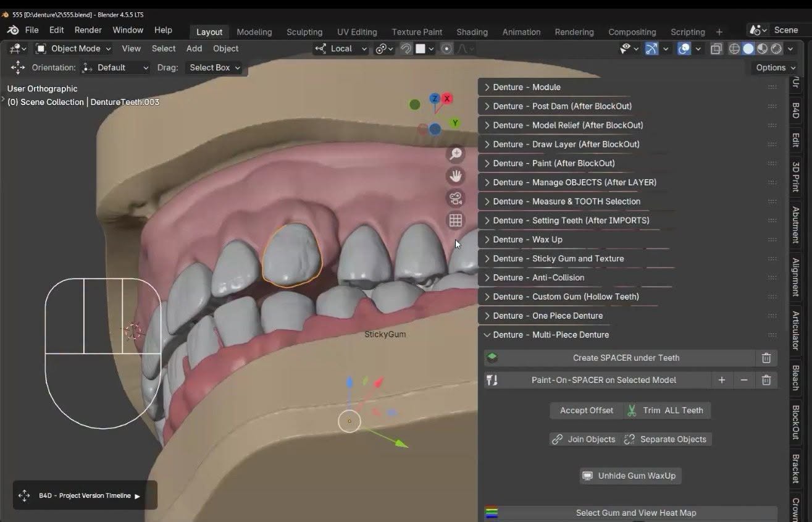This screenshot has height=522, width=812.
Task: Click the plus icon beside Paint-On-SPACER
Action: click(721, 380)
